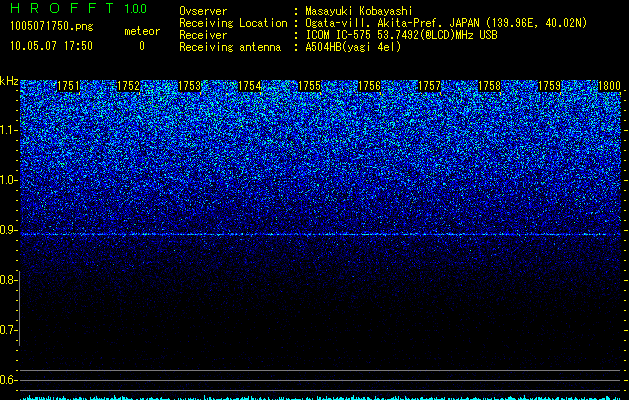Click the 0.6 kHz axis label

click(x=9, y=380)
